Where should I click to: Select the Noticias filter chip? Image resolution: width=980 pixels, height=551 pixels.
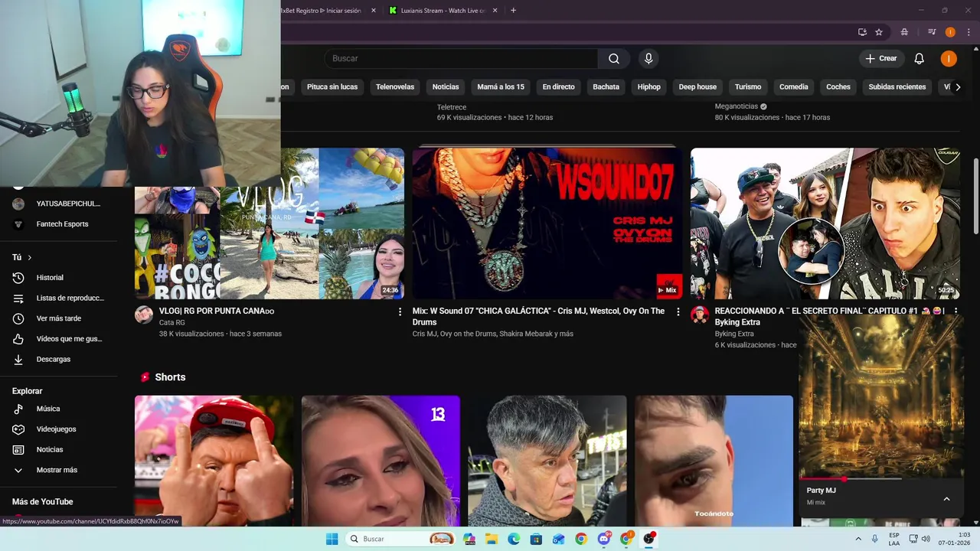tap(446, 87)
